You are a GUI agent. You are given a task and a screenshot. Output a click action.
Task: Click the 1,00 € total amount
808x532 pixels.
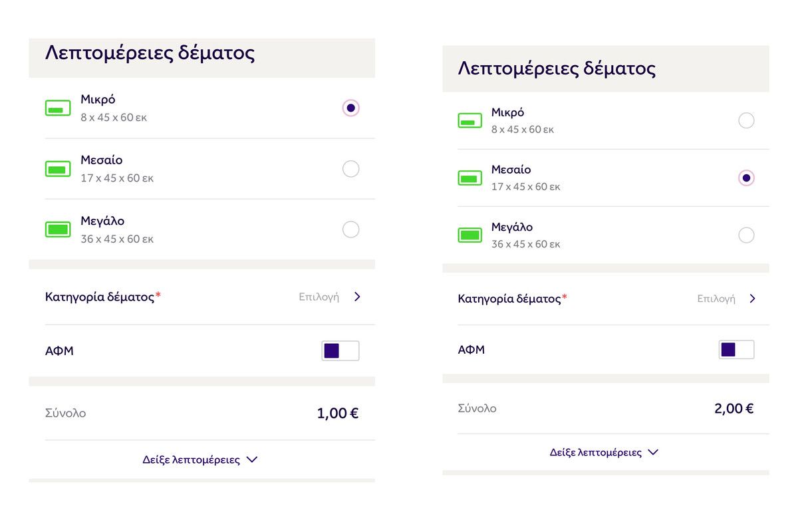pyautogui.click(x=338, y=414)
